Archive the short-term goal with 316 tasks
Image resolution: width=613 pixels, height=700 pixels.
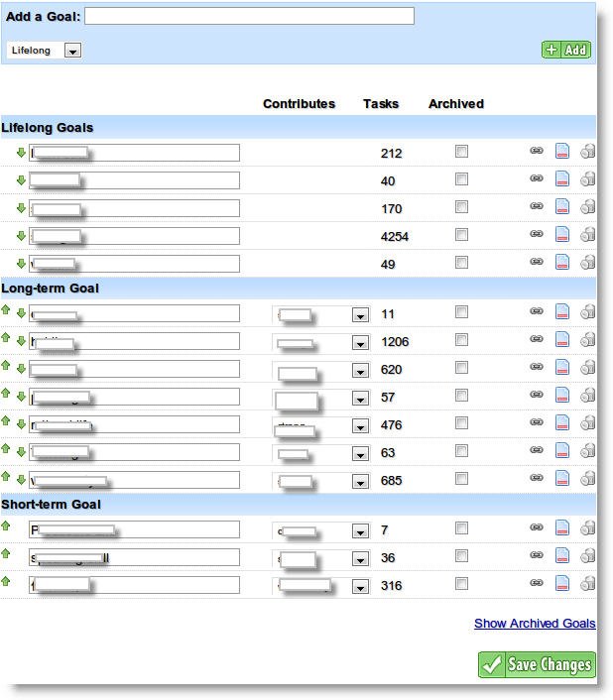pos(461,583)
